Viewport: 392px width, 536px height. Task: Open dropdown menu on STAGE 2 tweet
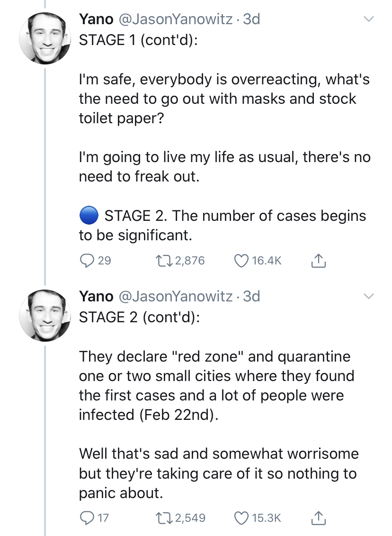point(368,296)
